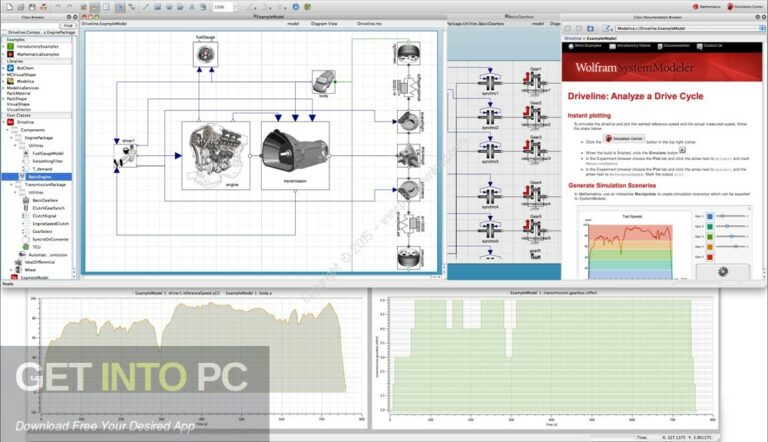This screenshot has width=768, height=442.
Task: Click the Modelica path input field
Action: click(x=686, y=28)
